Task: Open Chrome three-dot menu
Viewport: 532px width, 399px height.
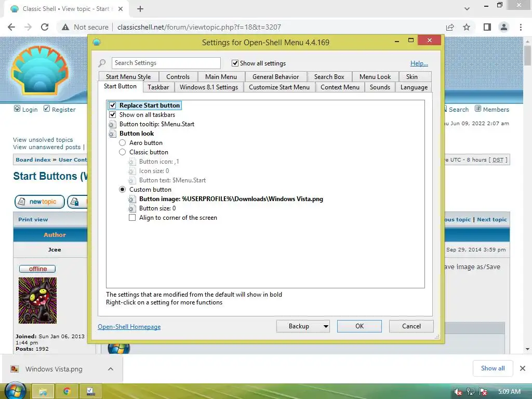Action: tap(521, 27)
